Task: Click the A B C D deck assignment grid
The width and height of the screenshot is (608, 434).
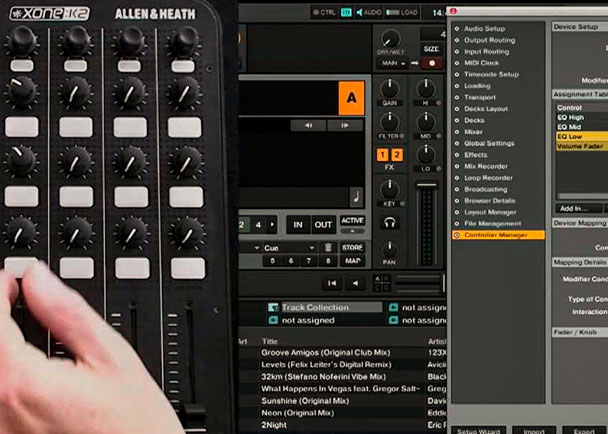Action: pos(381,283)
